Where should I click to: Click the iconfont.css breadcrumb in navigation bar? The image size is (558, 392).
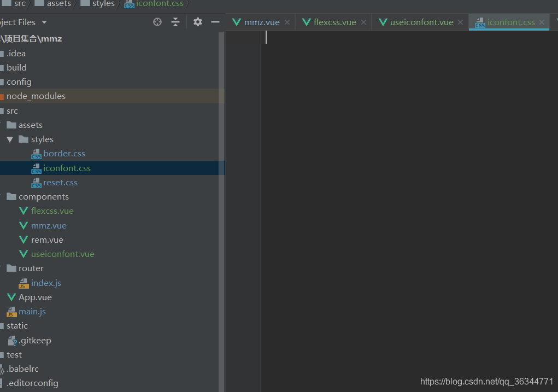click(x=160, y=4)
